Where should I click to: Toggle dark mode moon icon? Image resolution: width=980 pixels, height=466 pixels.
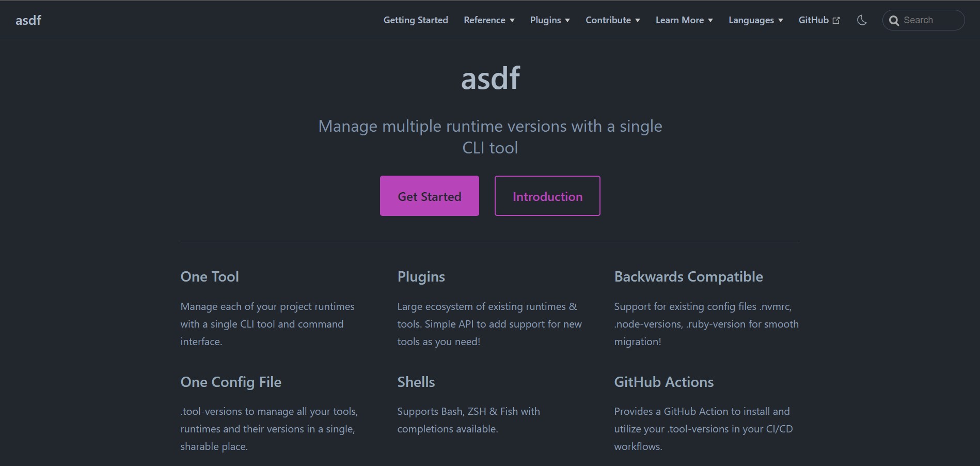tap(862, 20)
